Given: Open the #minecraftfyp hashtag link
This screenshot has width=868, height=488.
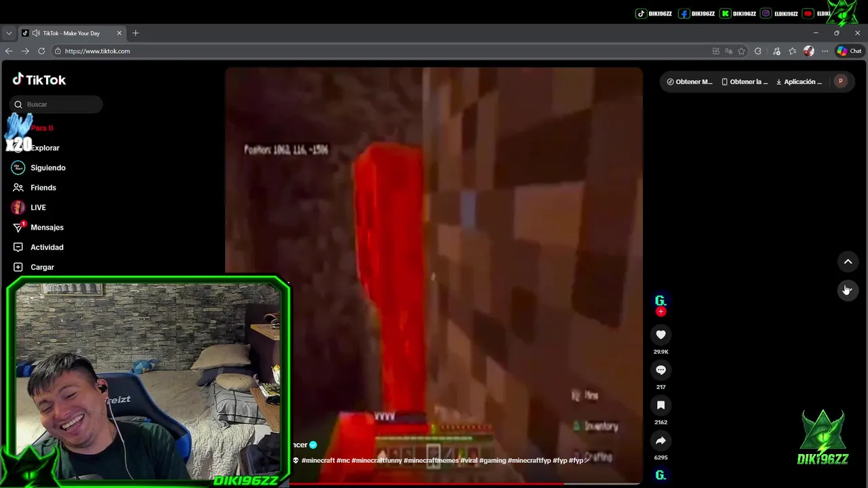Looking at the screenshot, I should (530, 460).
